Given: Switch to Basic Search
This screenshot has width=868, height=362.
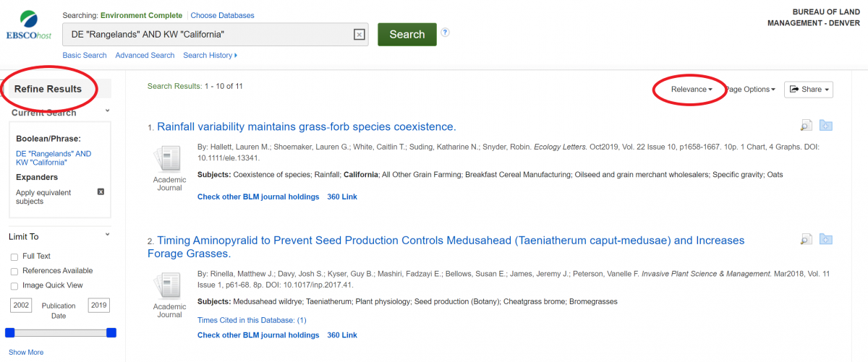Looking at the screenshot, I should pyautogui.click(x=85, y=56).
